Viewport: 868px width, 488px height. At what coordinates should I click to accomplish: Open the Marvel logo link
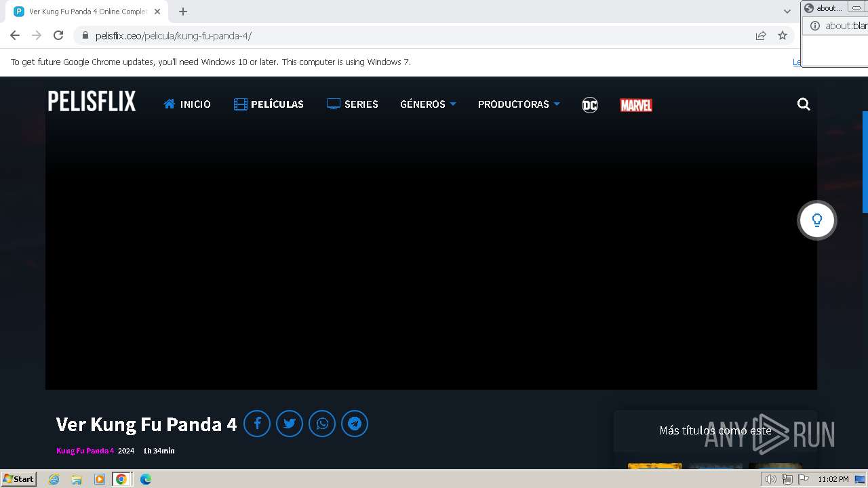tap(636, 105)
